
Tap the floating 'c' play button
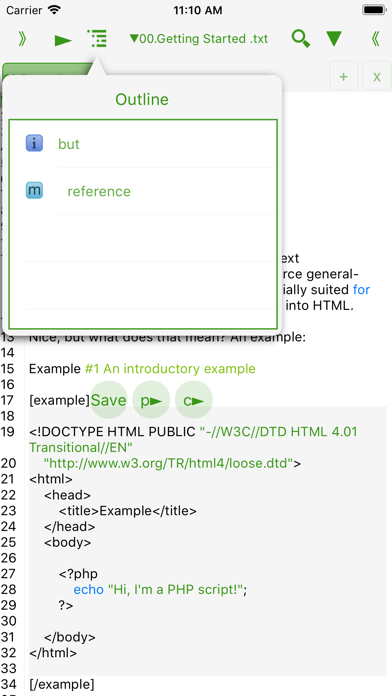194,400
